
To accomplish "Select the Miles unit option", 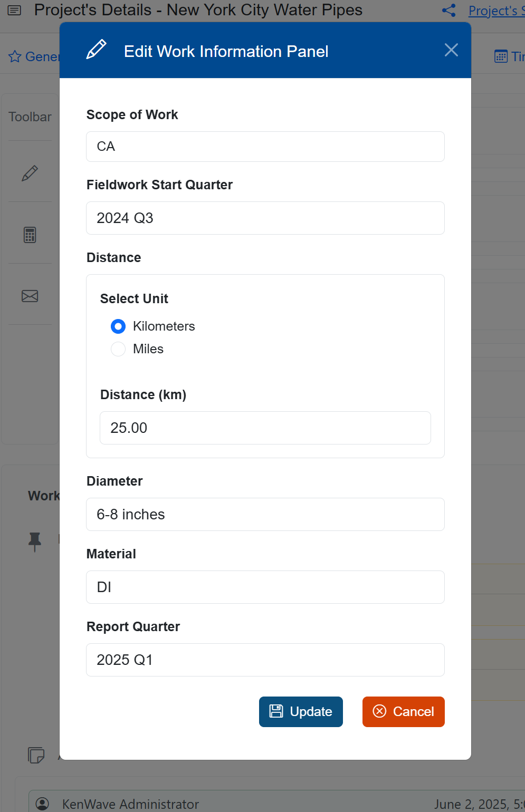I will pyautogui.click(x=118, y=349).
